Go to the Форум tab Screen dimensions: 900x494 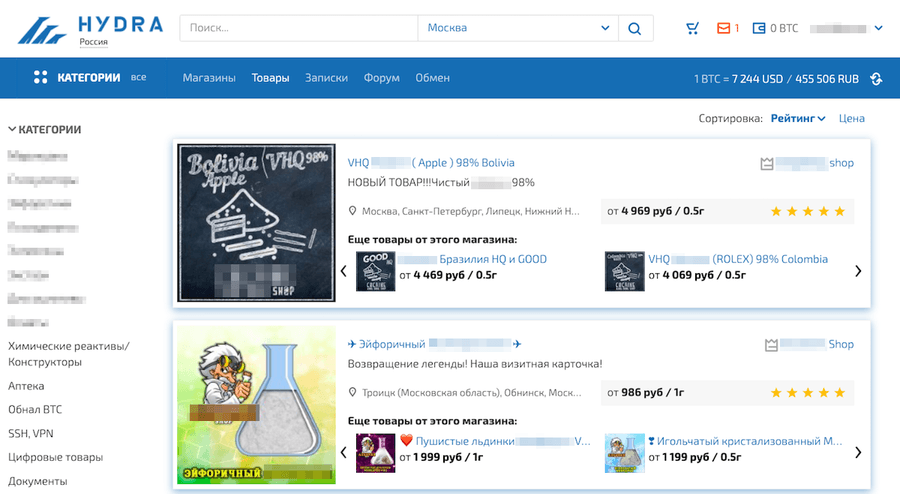pyautogui.click(x=382, y=78)
